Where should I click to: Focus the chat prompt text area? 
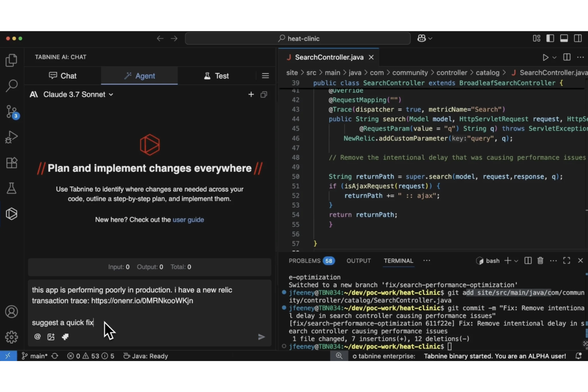click(150, 306)
